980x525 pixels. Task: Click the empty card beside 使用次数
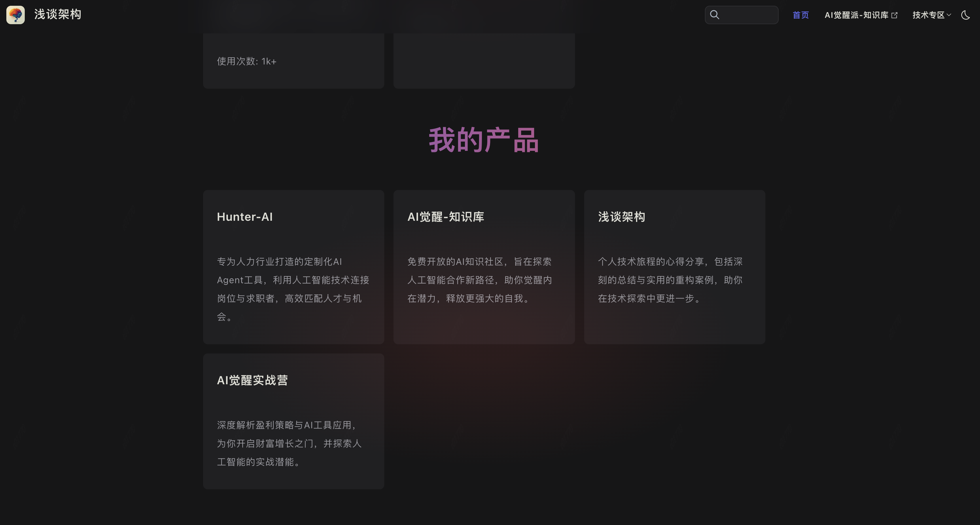[484, 61]
